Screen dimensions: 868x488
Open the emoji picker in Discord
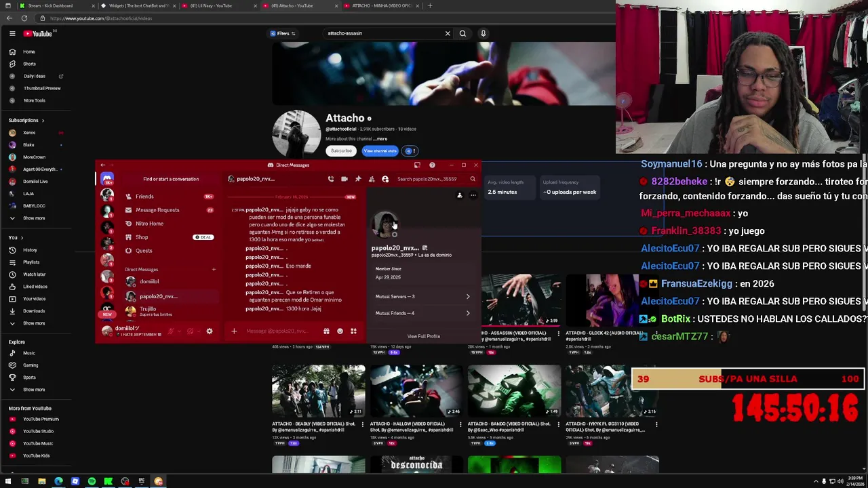[340, 331]
